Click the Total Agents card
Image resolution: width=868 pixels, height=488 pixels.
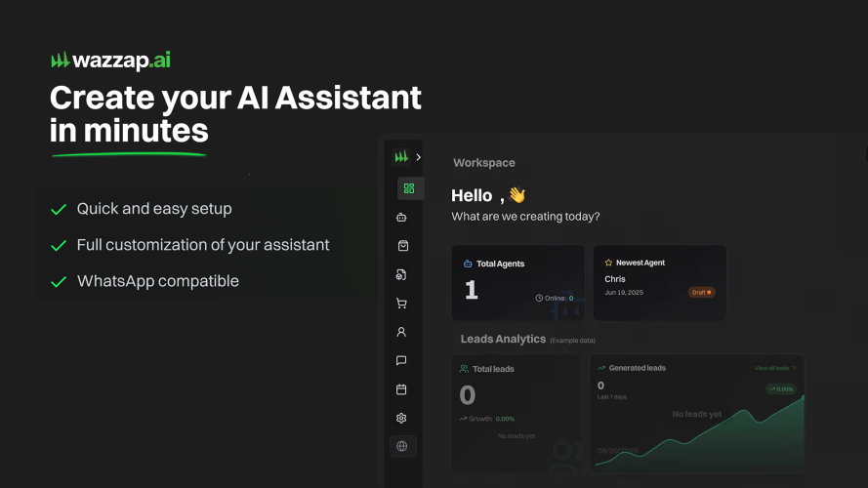tap(518, 283)
